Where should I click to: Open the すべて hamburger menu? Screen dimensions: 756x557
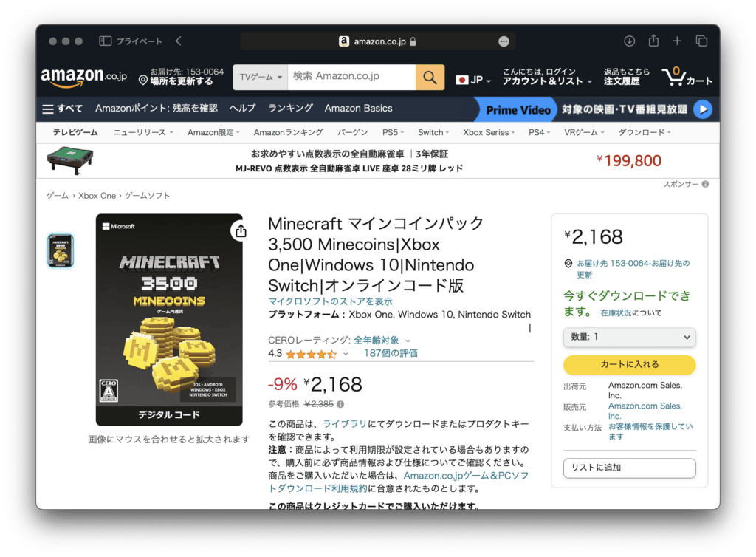(63, 109)
